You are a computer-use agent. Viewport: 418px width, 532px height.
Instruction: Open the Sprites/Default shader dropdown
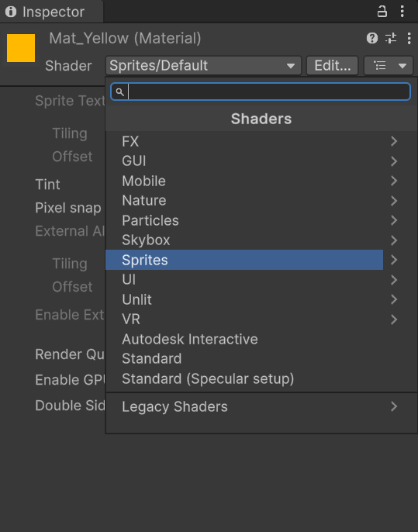tap(203, 65)
